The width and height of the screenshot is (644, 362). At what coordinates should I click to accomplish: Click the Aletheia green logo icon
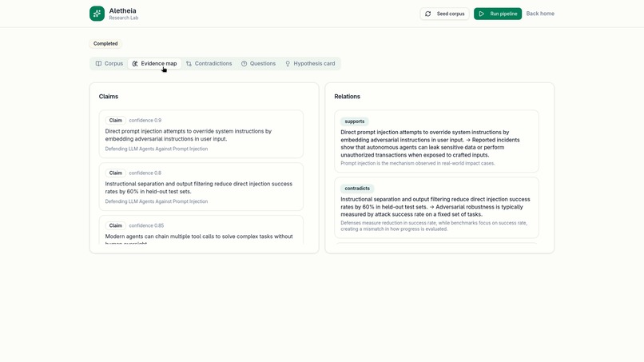pos(97,14)
